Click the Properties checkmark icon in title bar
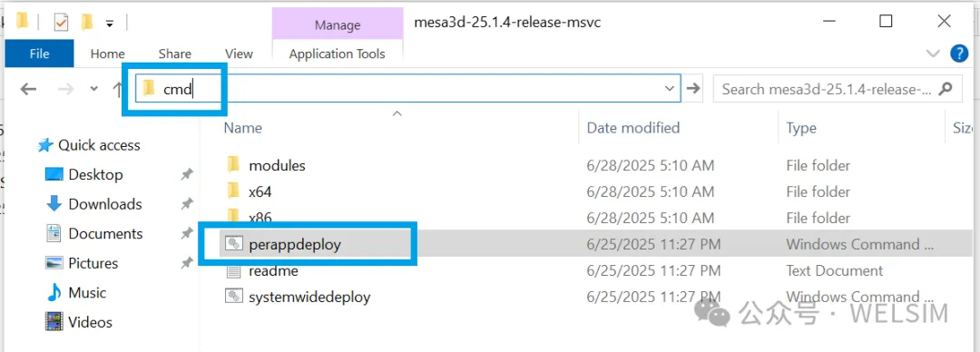Image resolution: width=980 pixels, height=352 pixels. tap(62, 23)
